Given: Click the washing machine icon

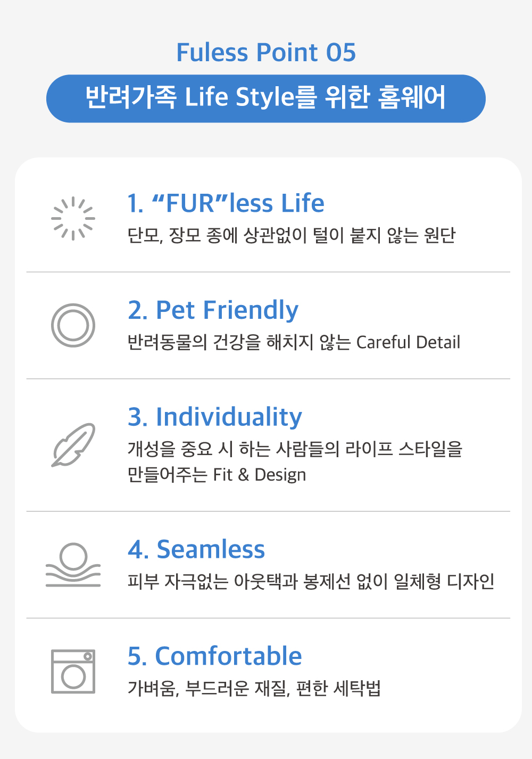Looking at the screenshot, I should pos(73,671).
